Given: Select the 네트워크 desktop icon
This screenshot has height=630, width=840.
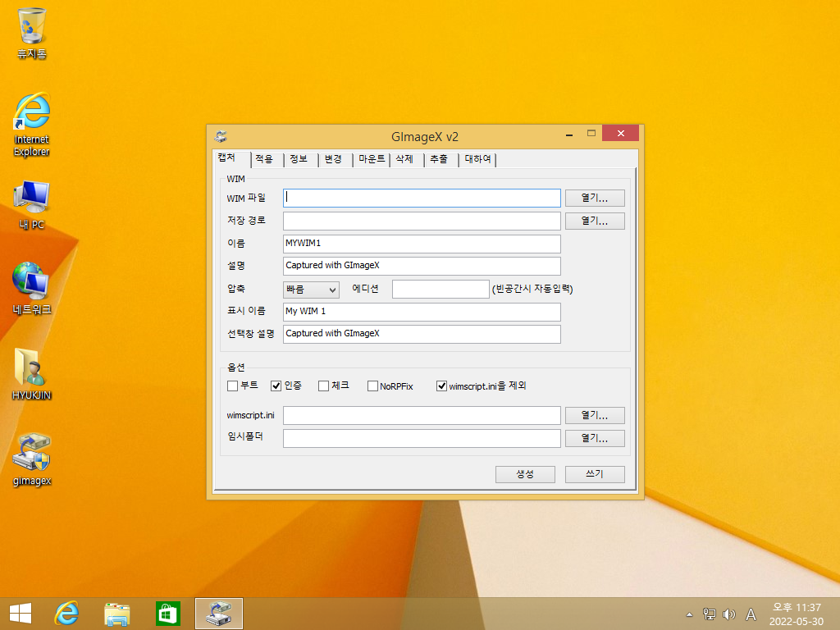Looking at the screenshot, I should click(32, 289).
